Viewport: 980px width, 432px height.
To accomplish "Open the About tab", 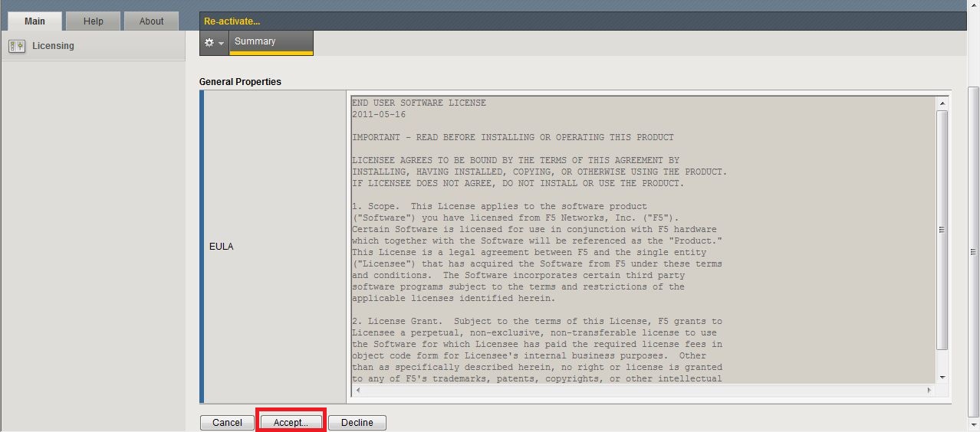I will [151, 21].
